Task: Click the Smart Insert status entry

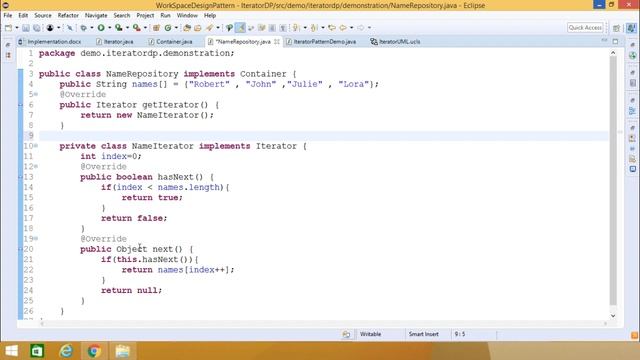Action: (x=424, y=334)
